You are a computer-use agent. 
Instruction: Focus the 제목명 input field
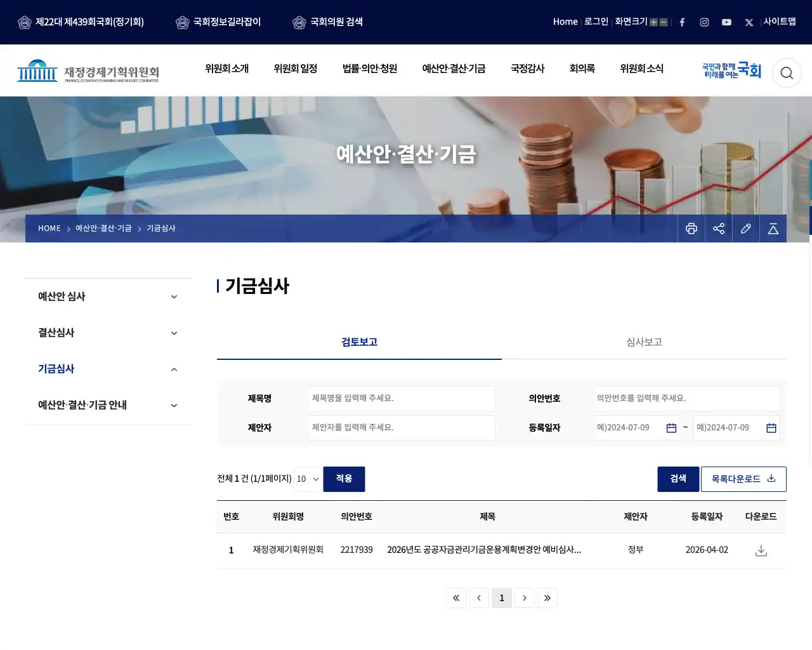[402, 399]
